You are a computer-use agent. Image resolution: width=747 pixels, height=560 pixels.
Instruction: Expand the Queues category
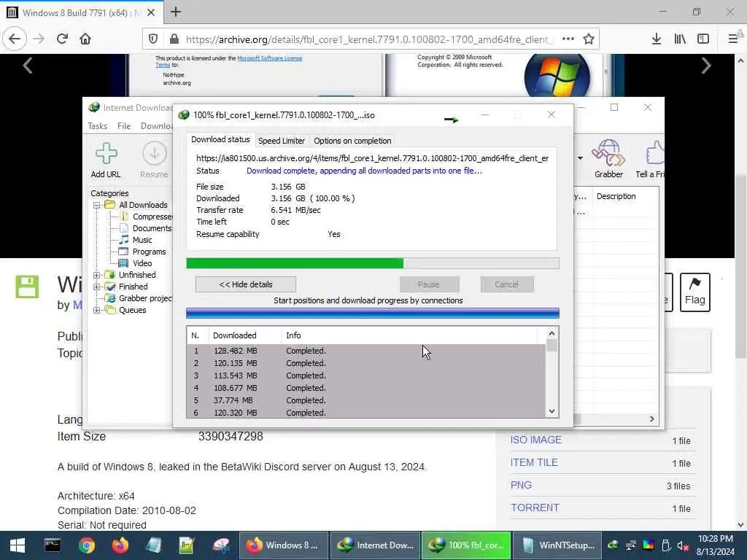pos(97,310)
